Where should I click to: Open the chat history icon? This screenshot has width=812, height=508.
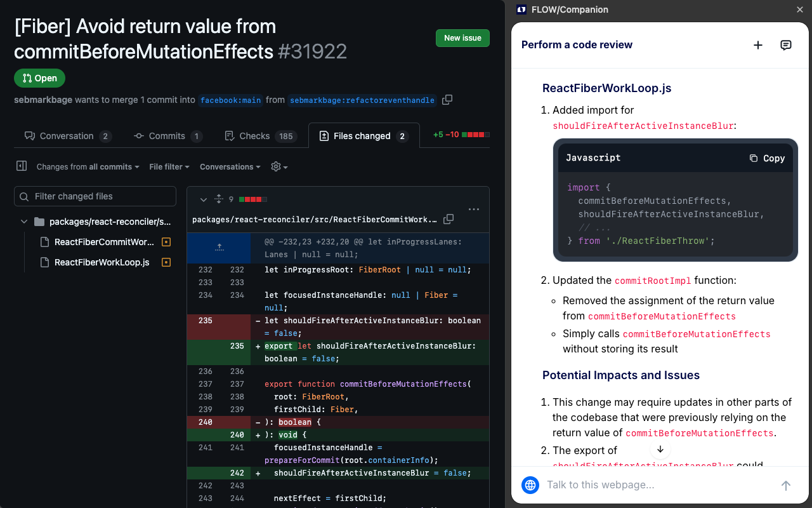pos(786,45)
